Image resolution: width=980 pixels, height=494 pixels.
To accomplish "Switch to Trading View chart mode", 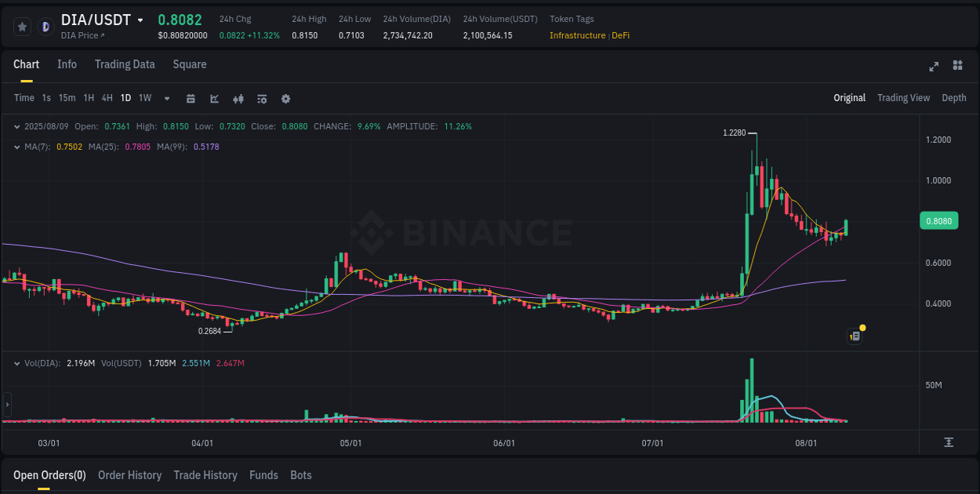I will coord(903,98).
